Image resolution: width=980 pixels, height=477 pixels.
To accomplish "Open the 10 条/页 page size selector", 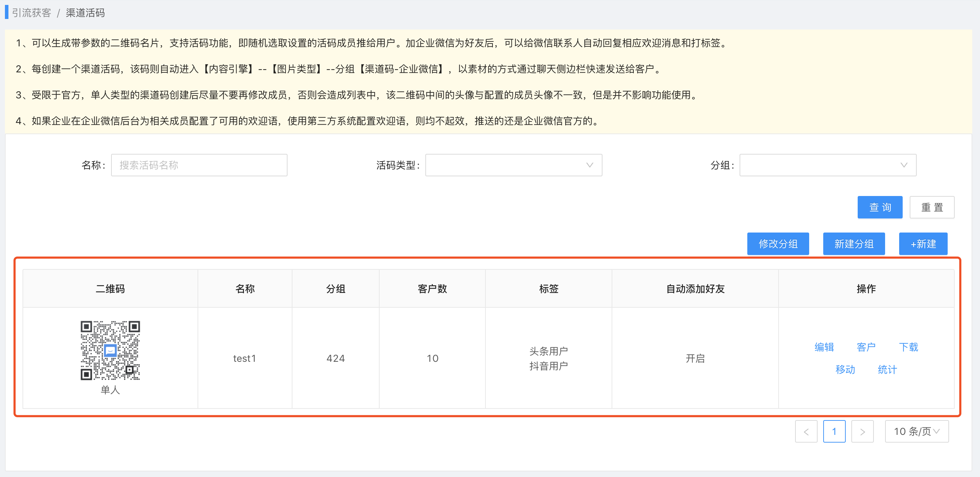I will point(916,431).
